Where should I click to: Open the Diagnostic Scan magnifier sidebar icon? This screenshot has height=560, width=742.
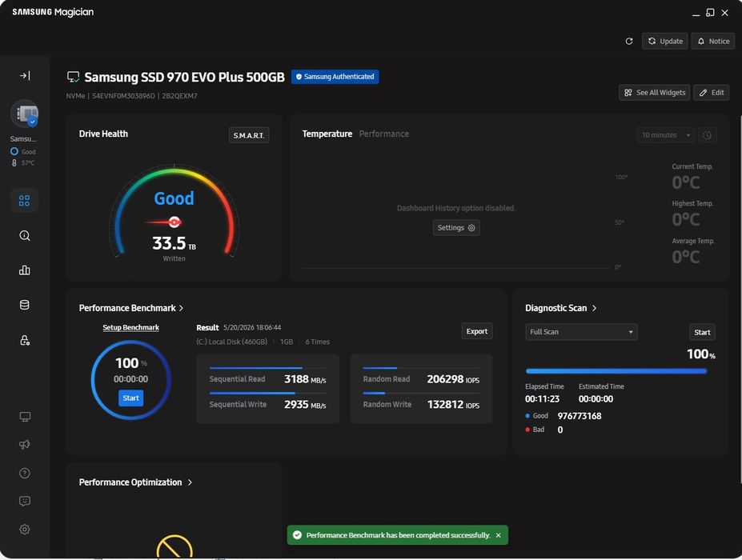point(25,235)
